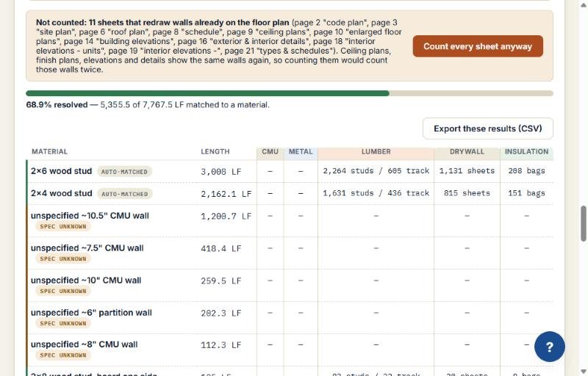The image size is (588, 376).
Task: Export these results as CSV
Action: coord(487,129)
